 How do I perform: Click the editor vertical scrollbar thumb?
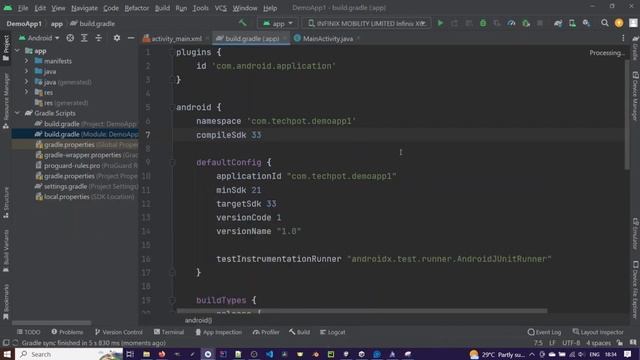point(627,114)
